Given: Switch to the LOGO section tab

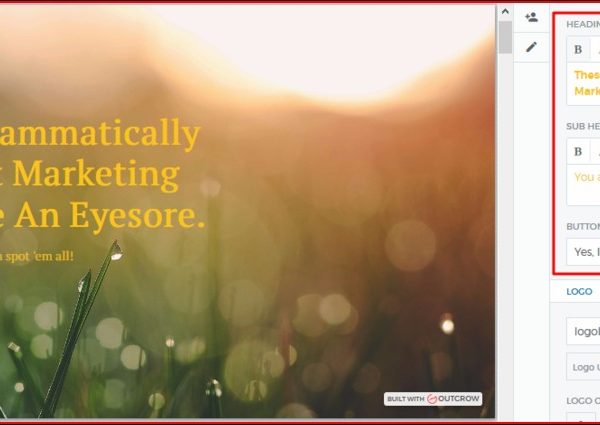Looking at the screenshot, I should pyautogui.click(x=579, y=292).
